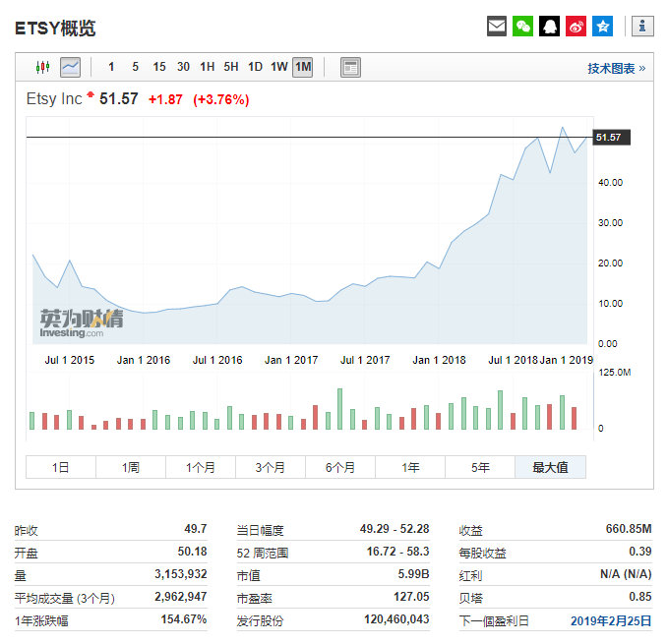Screen dimensions: 668x644
Task: Select the 1H interval
Action: (207, 67)
